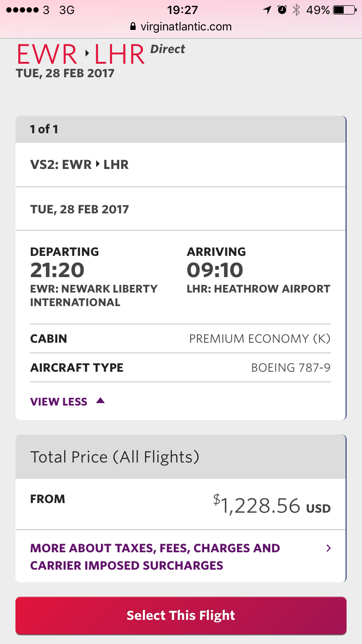Tap the Bluetooth icon in status bar
Image resolution: width=362 pixels, height=644 pixels.
pyautogui.click(x=296, y=10)
